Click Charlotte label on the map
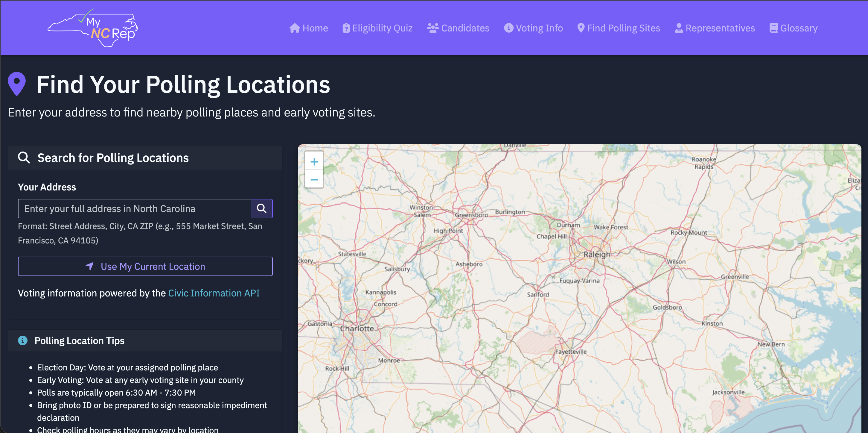Image resolution: width=868 pixels, height=433 pixels. click(357, 328)
